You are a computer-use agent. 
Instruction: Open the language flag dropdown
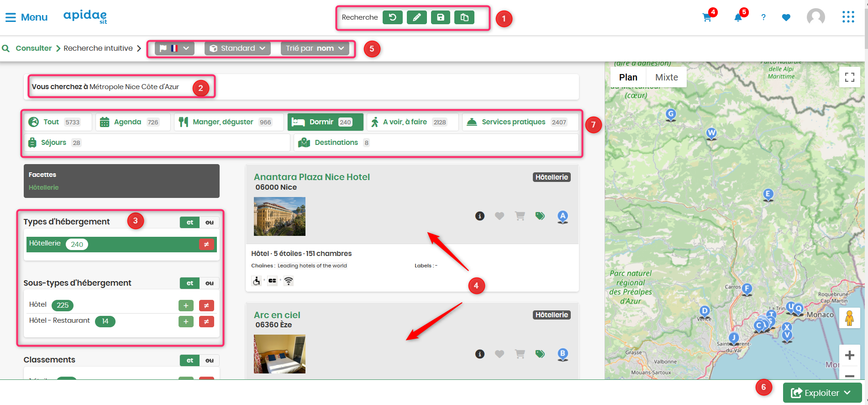coord(174,48)
